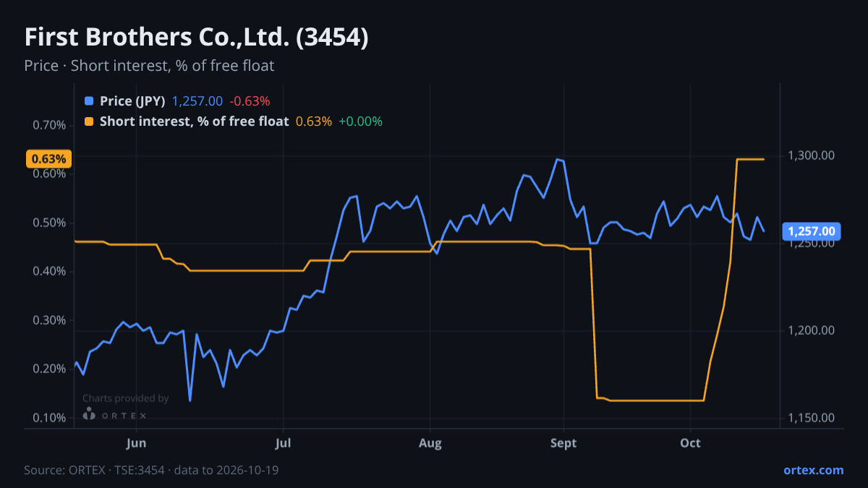Select the Price (JPY) legend label

coord(133,101)
